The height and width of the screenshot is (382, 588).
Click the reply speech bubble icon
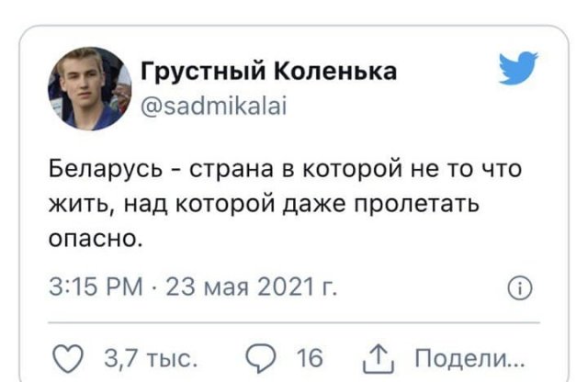coord(263,355)
